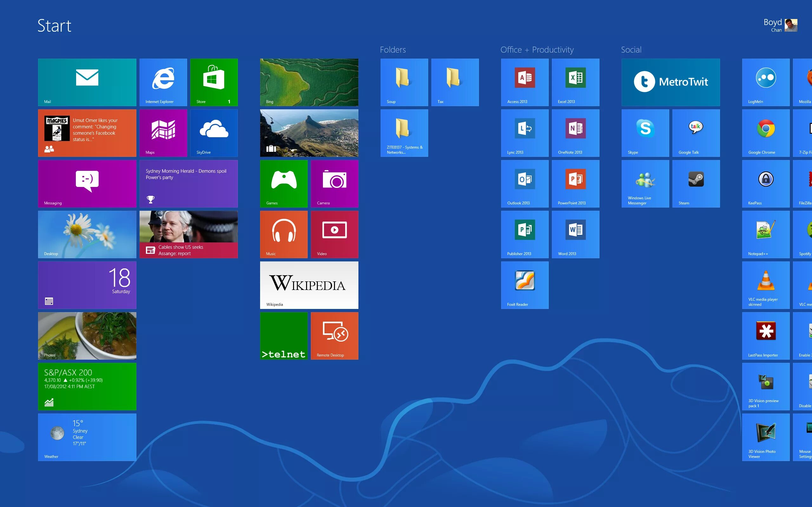Viewport: 812px width, 507px height.
Task: Open Excel 2013 from Office group
Action: [575, 82]
